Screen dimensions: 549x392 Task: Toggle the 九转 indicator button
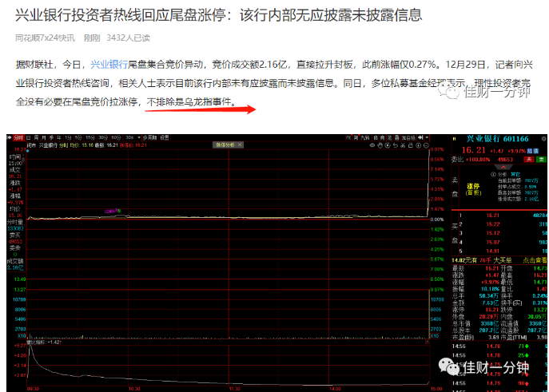365,138
